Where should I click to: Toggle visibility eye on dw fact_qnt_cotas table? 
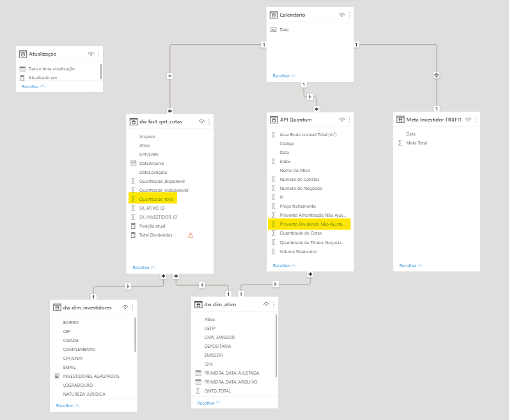tap(201, 121)
